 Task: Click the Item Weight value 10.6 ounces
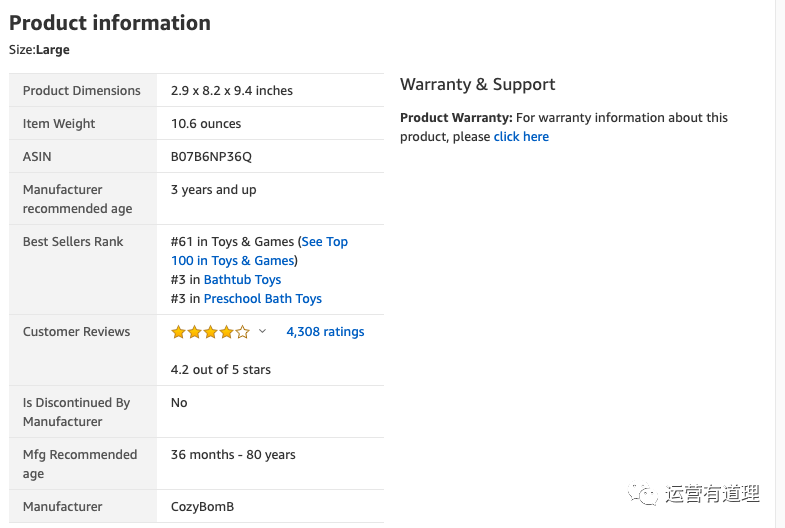(x=206, y=124)
